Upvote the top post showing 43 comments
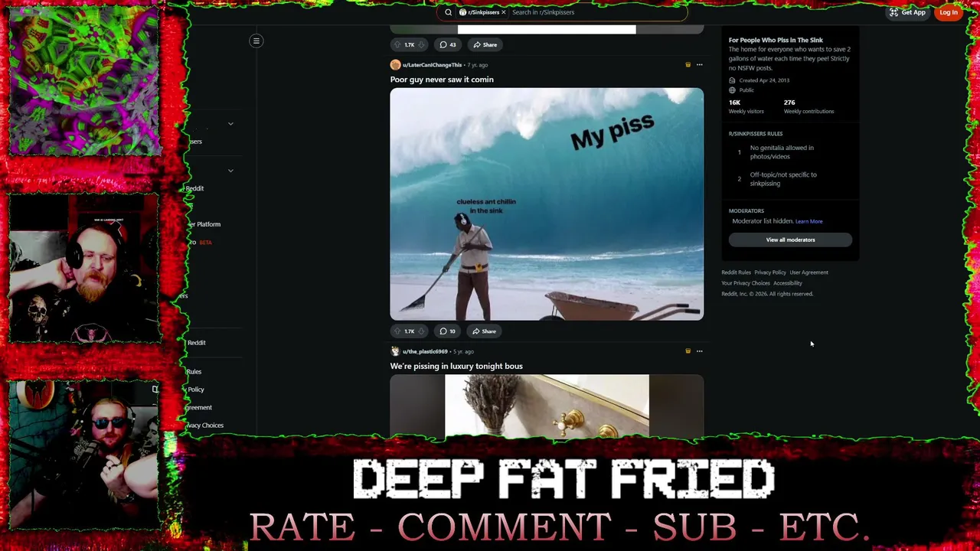980x551 pixels. click(397, 44)
